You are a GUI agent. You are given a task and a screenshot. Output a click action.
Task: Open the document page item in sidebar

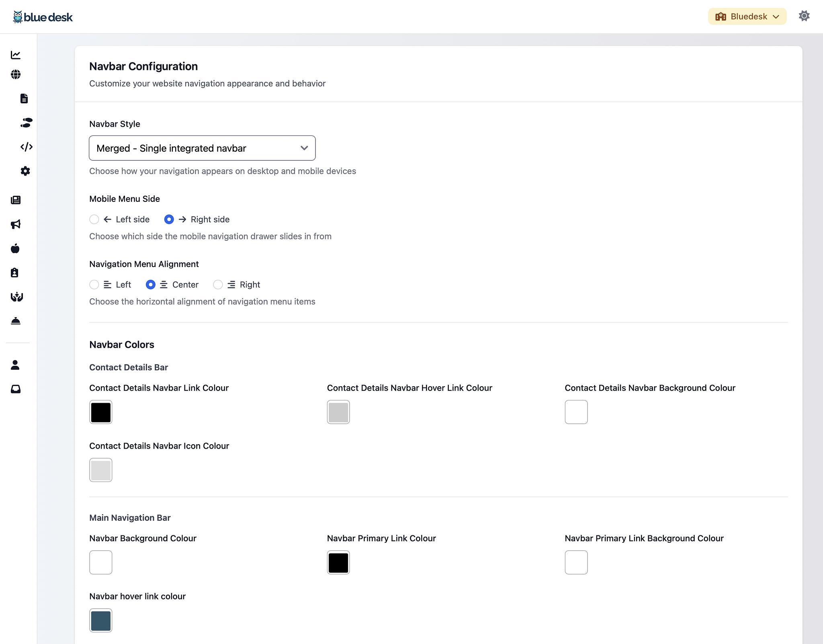click(24, 98)
